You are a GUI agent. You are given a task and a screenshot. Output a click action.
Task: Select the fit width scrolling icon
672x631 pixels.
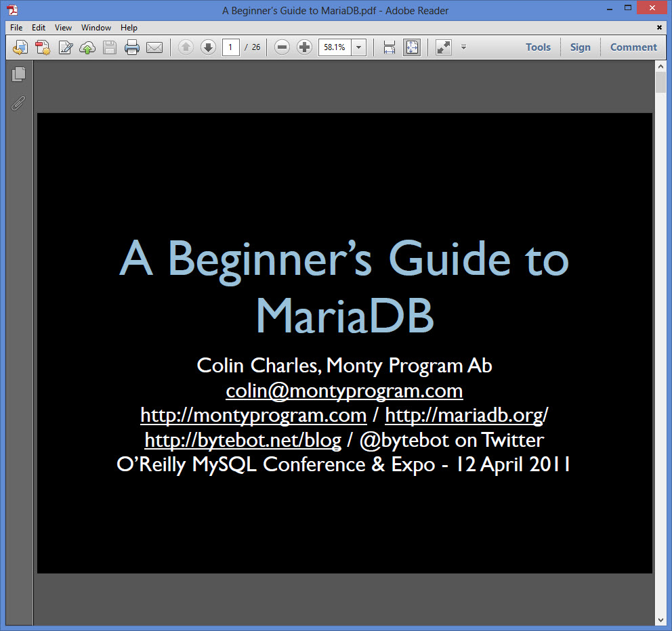pyautogui.click(x=389, y=47)
